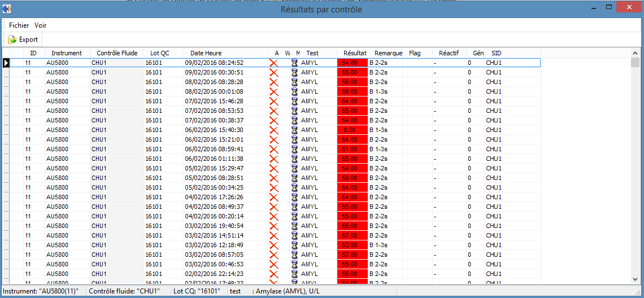Click the current-row arrow marker on the first row
The height and width of the screenshot is (298, 644).
6,63
